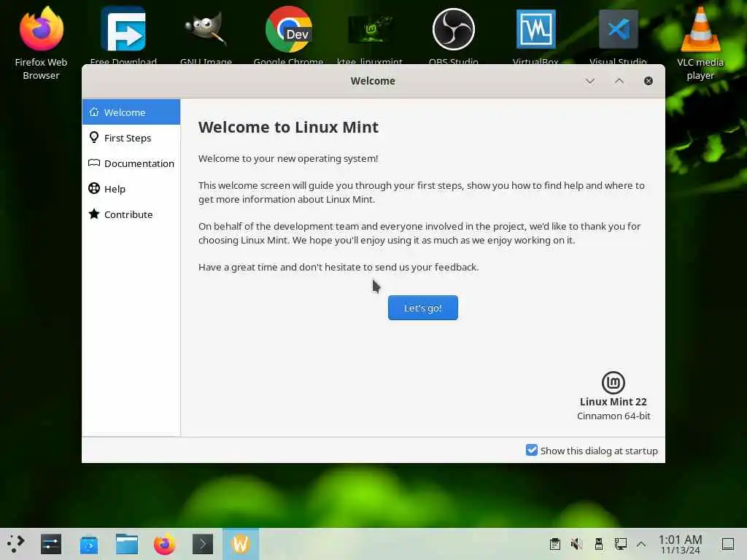
Task: Click the Linux Mint 22 version text
Action: 613,402
